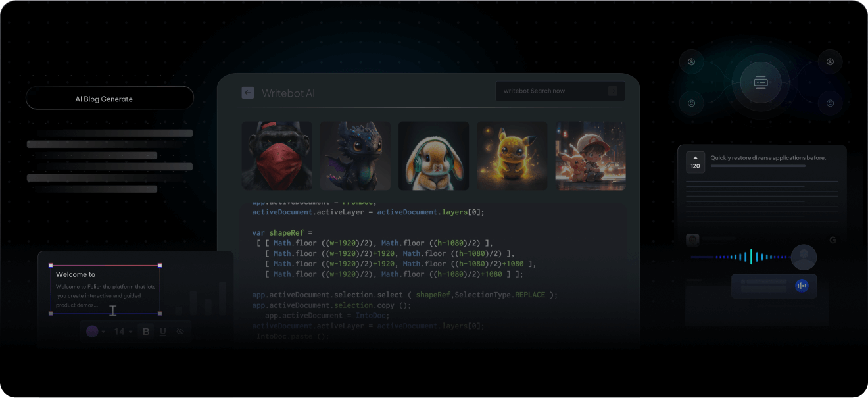Click the "activeDocument.activeLayer" code line under the thumbnails

click(x=368, y=212)
